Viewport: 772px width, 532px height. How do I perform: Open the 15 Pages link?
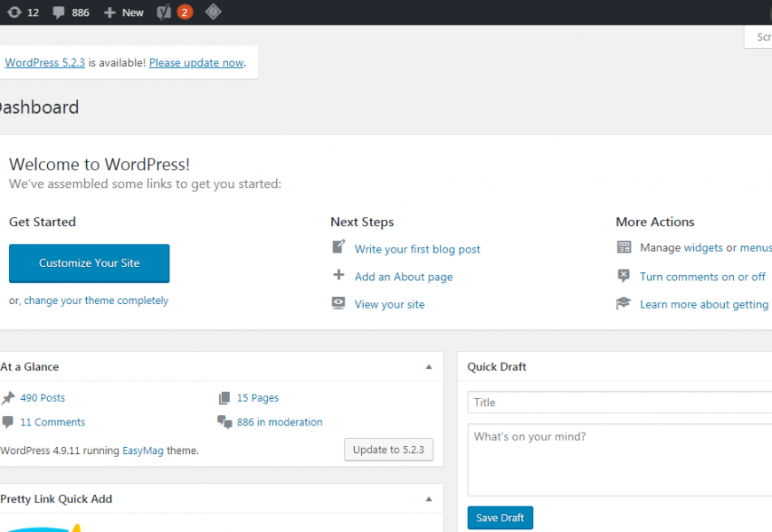click(257, 397)
